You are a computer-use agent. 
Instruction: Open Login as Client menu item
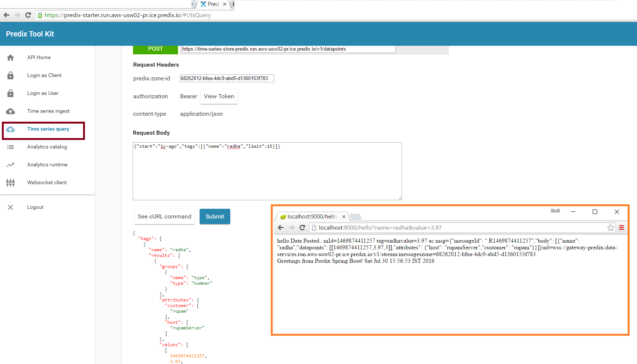44,76
